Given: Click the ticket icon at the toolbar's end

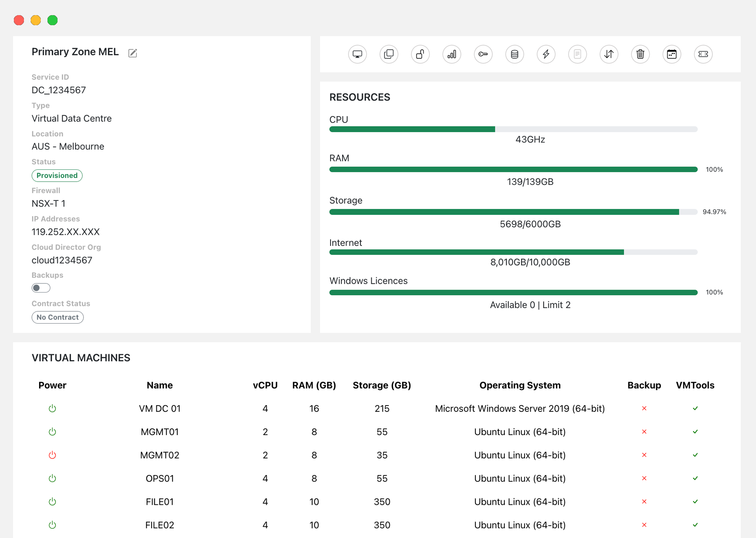Looking at the screenshot, I should point(703,54).
